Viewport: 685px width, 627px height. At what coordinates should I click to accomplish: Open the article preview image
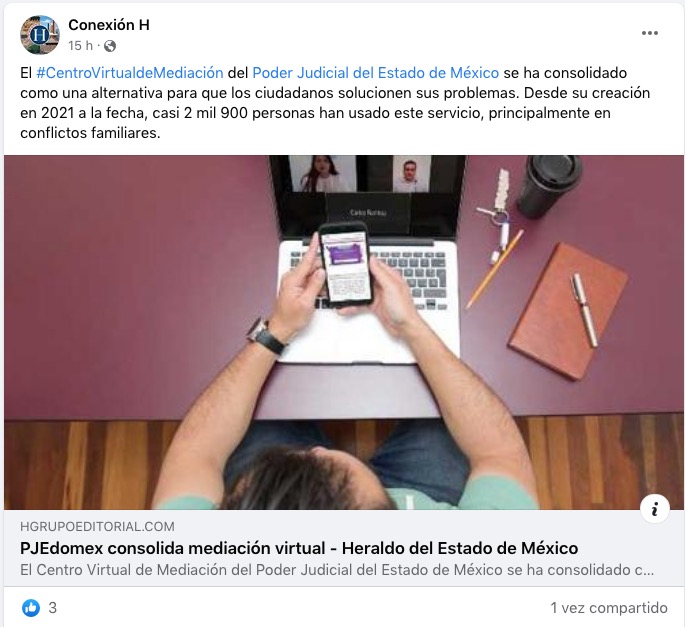pos(344,332)
